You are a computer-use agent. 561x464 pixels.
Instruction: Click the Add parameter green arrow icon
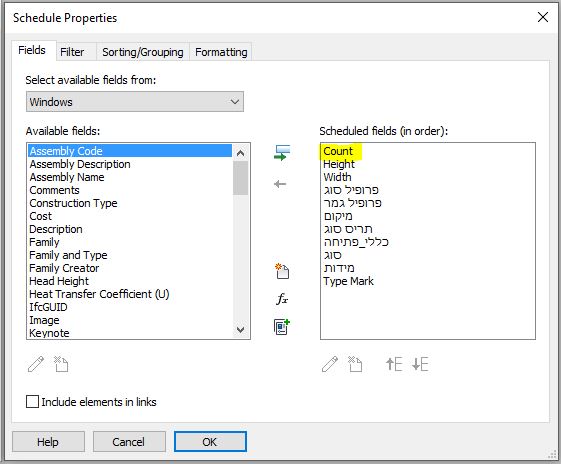(282, 153)
